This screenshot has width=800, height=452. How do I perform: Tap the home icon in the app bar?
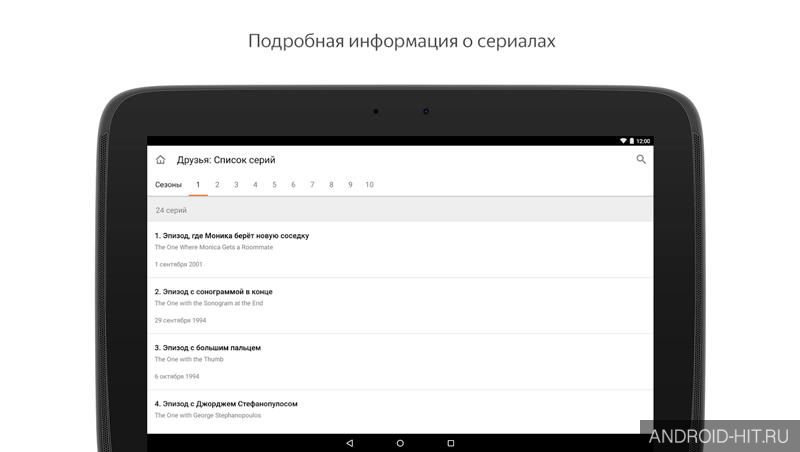[161, 160]
